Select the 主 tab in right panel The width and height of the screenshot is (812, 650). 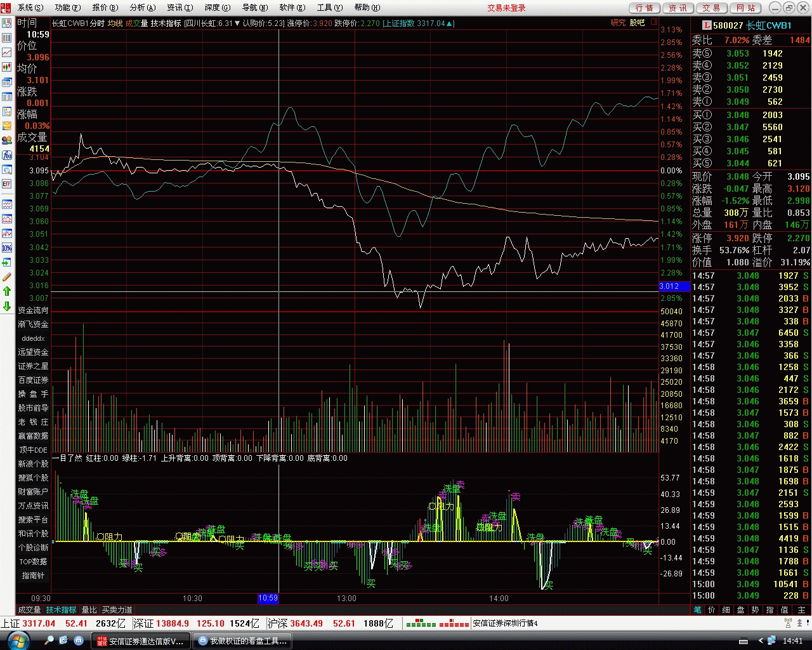point(801,610)
